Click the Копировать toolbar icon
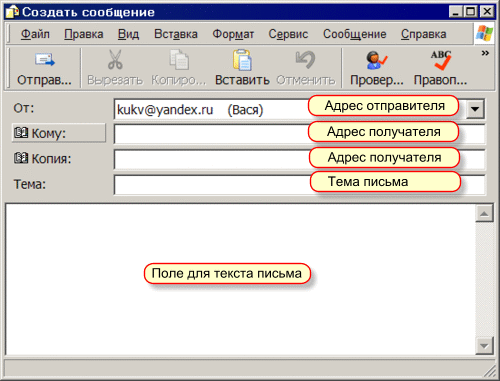Screen dimensions: 500x381 [179, 60]
